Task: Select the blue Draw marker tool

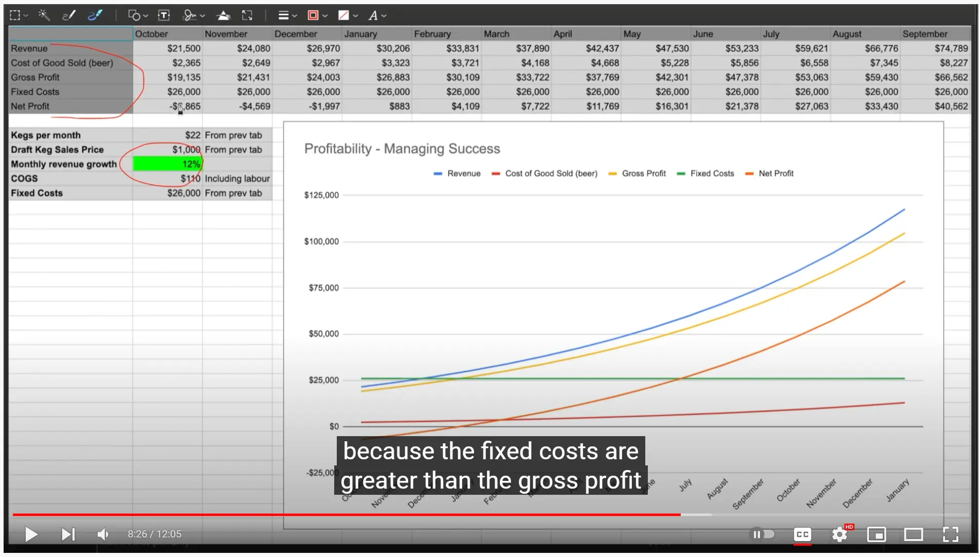Action: coord(95,15)
